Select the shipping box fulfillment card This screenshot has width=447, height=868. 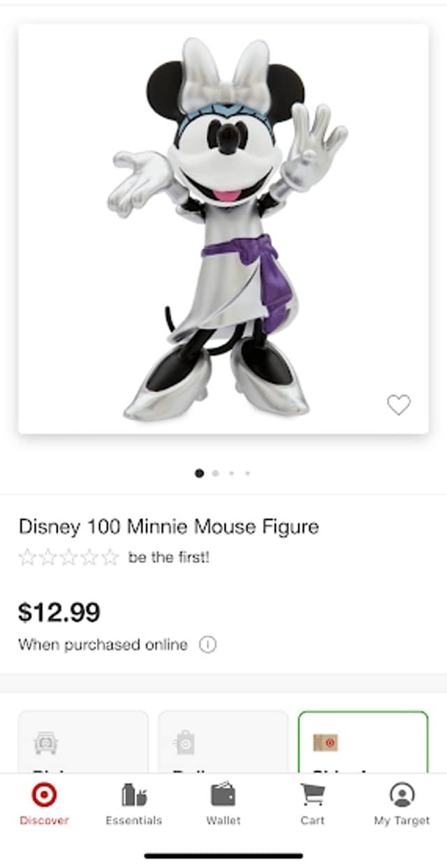(x=362, y=742)
